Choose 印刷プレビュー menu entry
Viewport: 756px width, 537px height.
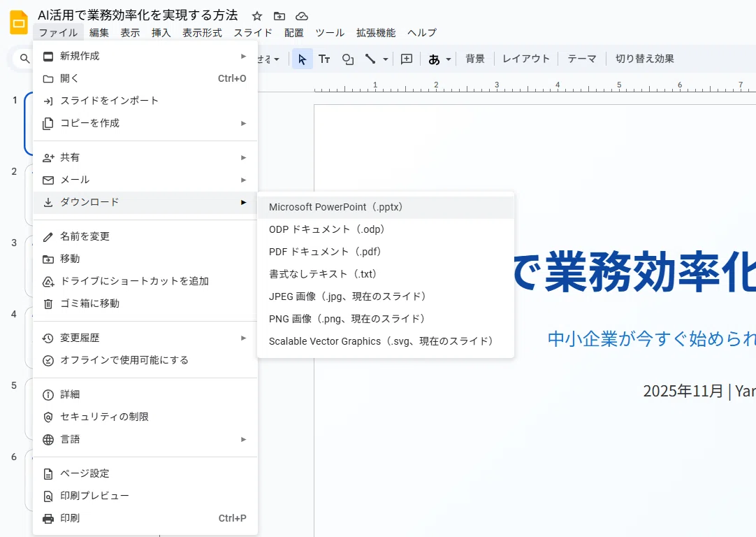pos(145,496)
